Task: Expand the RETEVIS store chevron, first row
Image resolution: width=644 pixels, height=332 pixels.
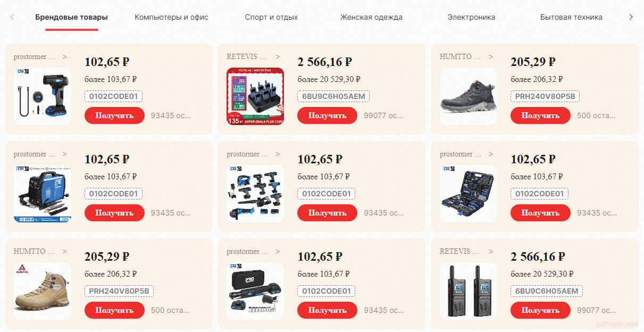Action: (x=278, y=57)
